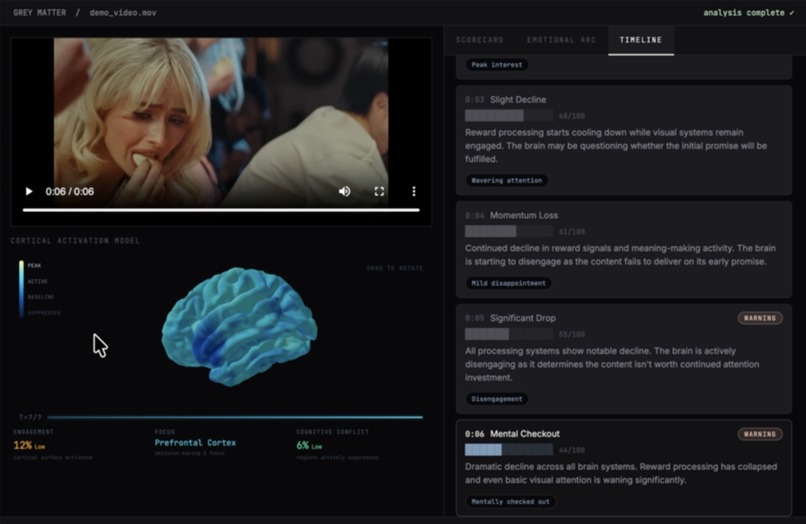Click the Peak interest tag
806x524 pixels.
[497, 65]
